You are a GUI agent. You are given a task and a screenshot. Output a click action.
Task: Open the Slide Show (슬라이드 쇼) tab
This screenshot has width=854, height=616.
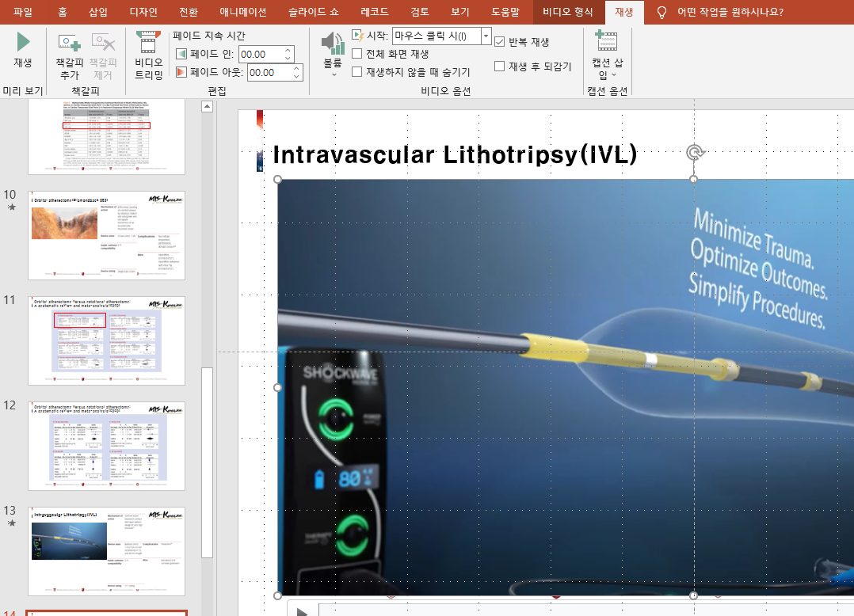tap(313, 12)
